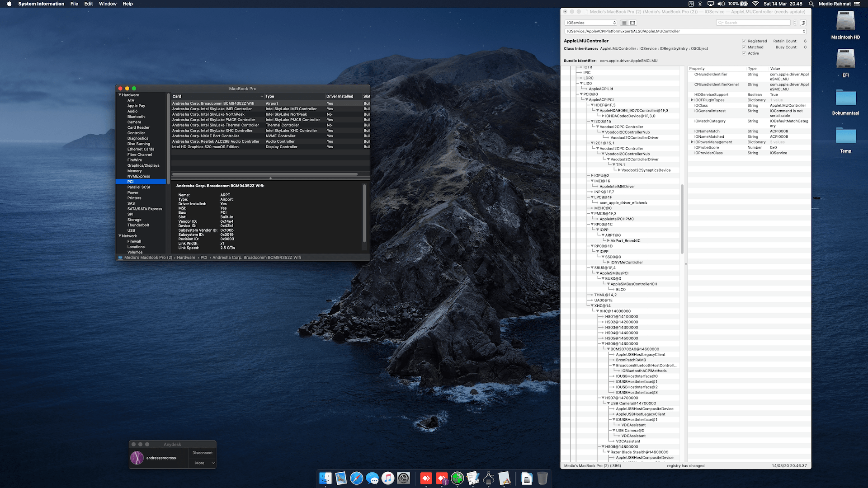Open the Trash in the Dock
868x488 pixels.
[542, 478]
